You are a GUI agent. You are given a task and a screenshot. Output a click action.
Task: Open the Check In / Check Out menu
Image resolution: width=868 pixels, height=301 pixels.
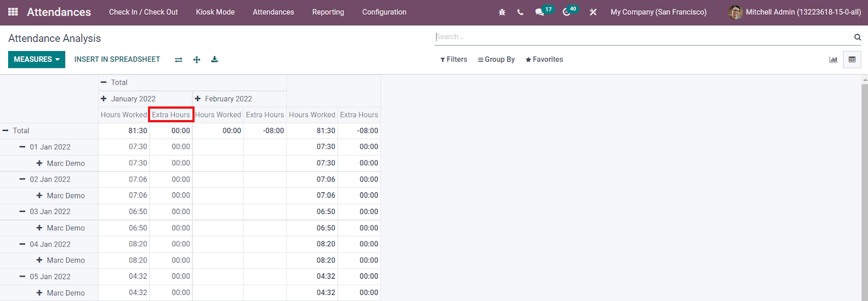click(143, 12)
